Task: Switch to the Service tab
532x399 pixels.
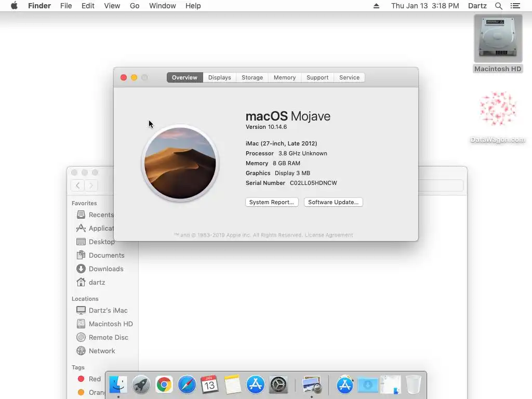Action: pos(349,77)
